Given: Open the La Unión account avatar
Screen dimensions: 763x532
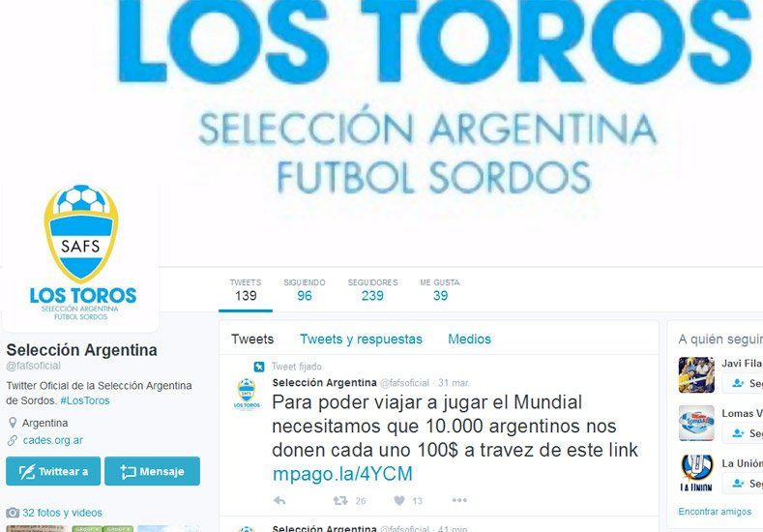Looking at the screenshot, I should [x=696, y=473].
